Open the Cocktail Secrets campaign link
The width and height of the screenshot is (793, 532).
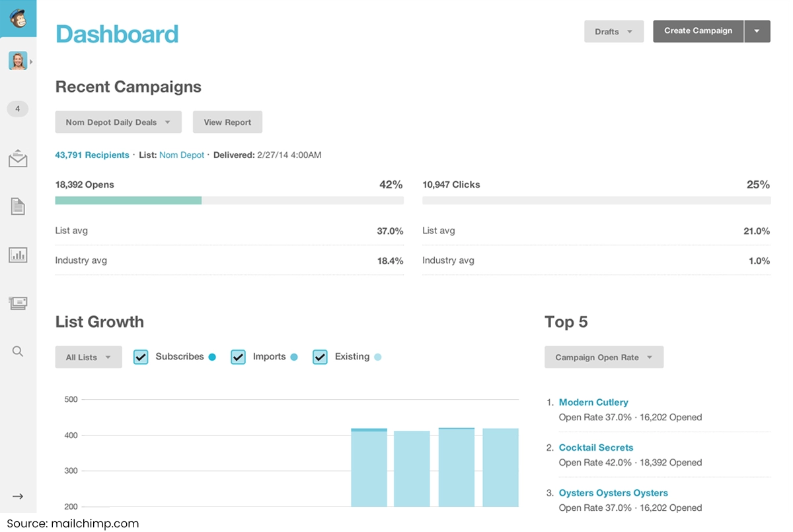tap(596, 447)
